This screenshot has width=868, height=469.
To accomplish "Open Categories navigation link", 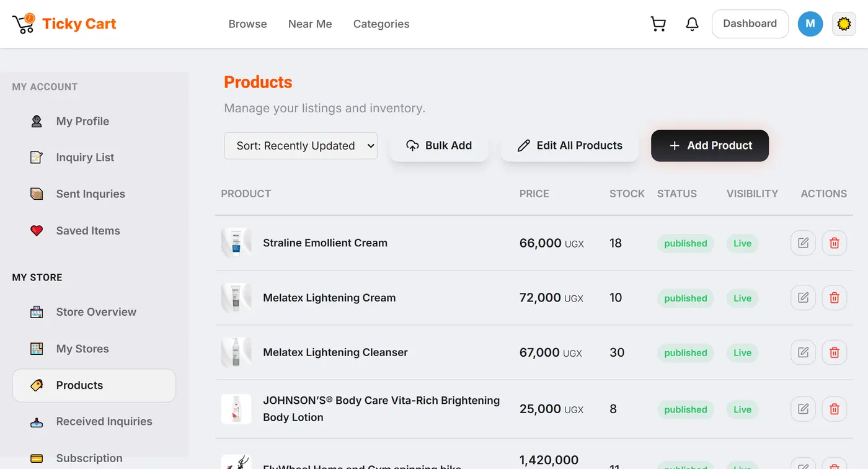I will (381, 24).
